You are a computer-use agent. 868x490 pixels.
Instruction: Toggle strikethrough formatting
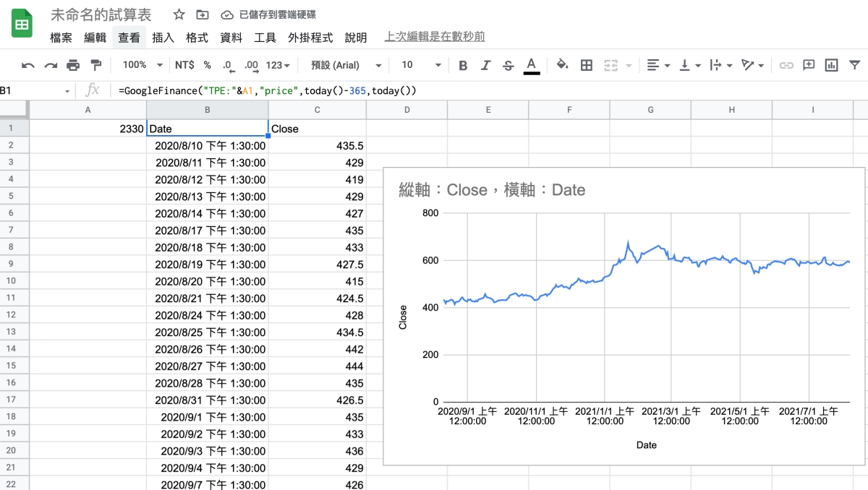pos(508,65)
